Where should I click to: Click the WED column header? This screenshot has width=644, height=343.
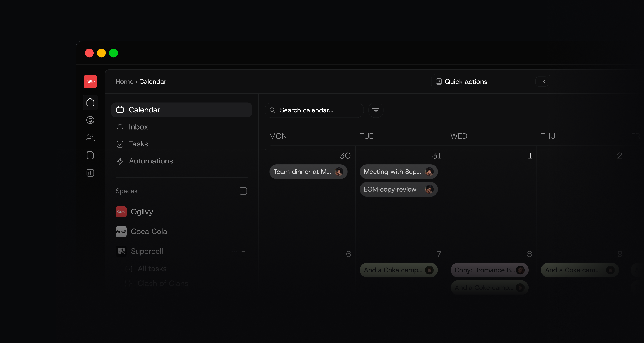point(458,136)
